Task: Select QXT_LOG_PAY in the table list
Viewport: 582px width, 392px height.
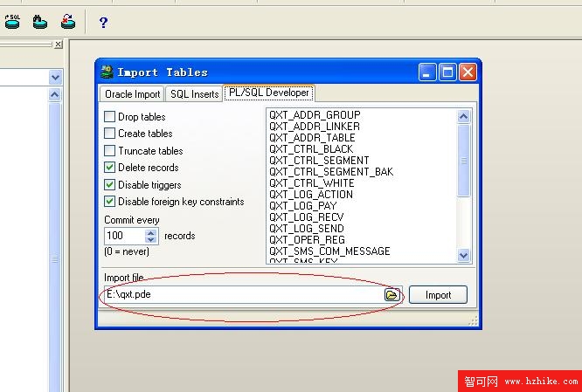Action: [303, 206]
